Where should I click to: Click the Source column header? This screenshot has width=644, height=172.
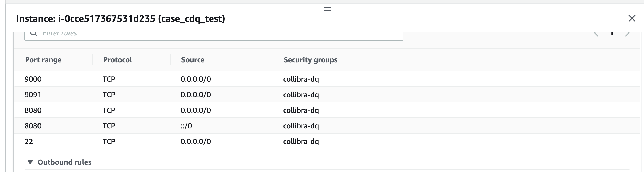click(x=193, y=60)
